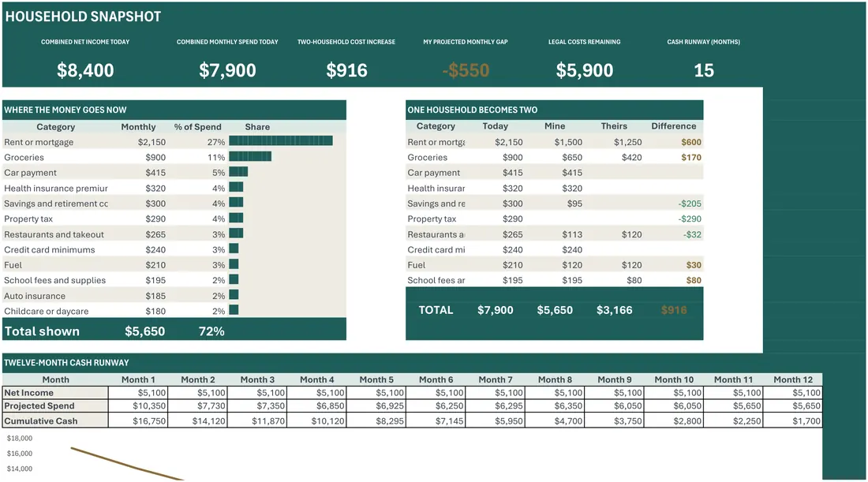Click the Rent or mortgage share bar

coord(281,141)
